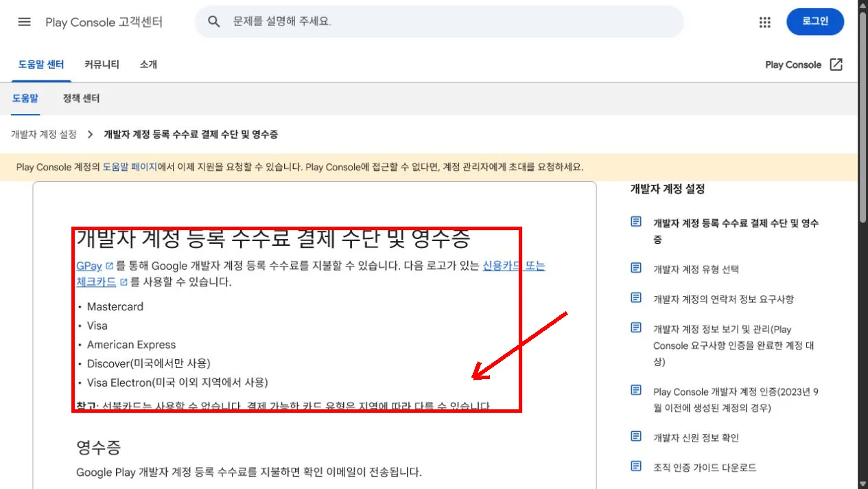
Task: Open sidebar link 개발자 계정 유형 선택
Action: pyautogui.click(x=696, y=269)
